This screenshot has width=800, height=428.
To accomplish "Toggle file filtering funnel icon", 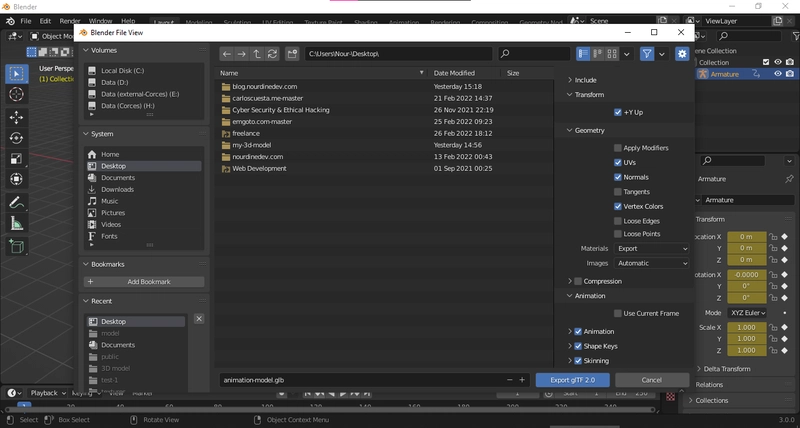I will click(x=647, y=54).
